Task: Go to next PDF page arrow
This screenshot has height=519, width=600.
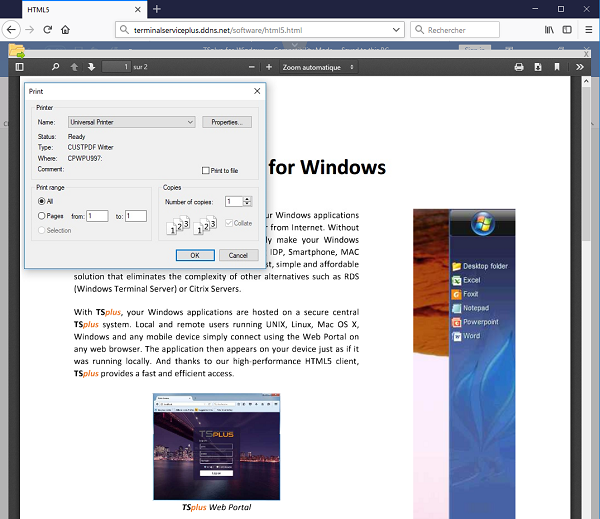Action: (91, 67)
